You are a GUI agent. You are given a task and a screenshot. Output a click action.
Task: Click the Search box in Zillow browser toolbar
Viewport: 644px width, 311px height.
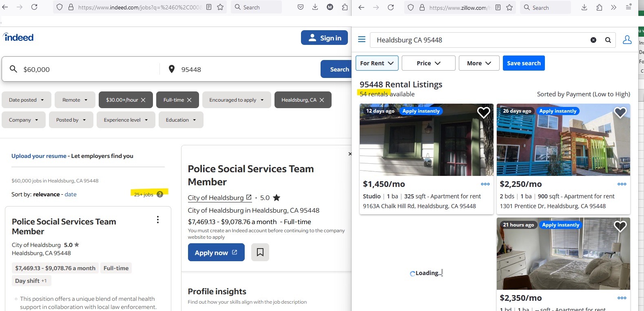(545, 7)
